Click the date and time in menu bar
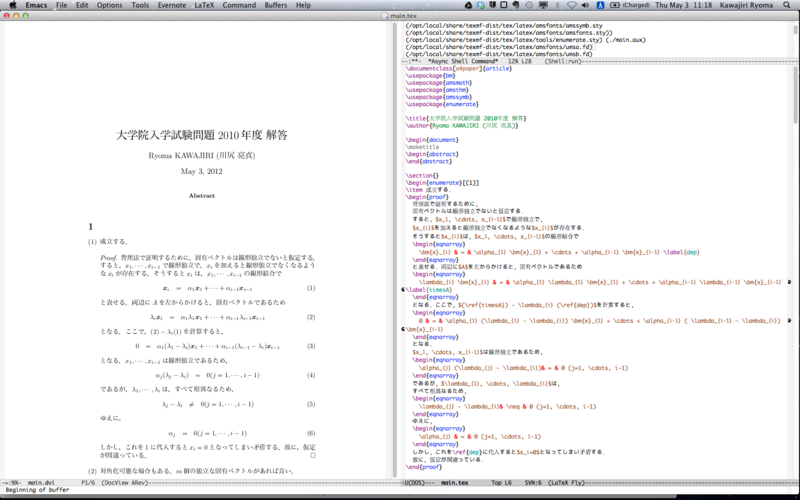800x500 pixels. 683,5
